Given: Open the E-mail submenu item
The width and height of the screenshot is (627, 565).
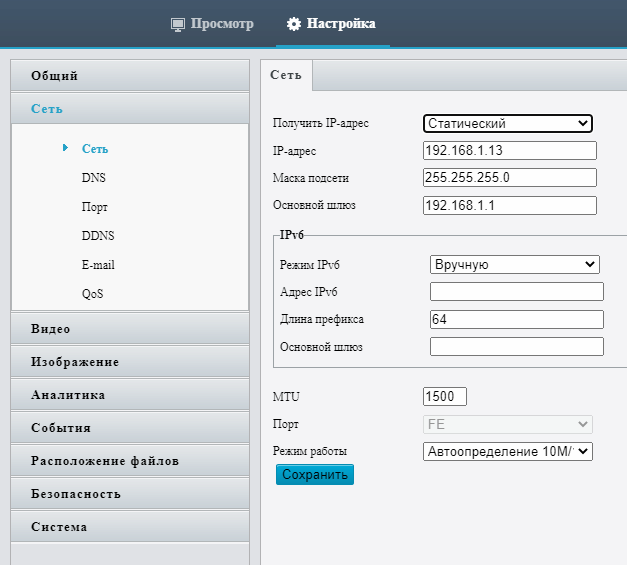Looking at the screenshot, I should pyautogui.click(x=98, y=265).
